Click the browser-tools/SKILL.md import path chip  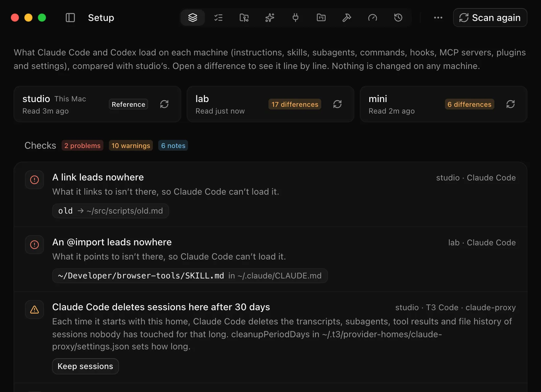click(190, 276)
